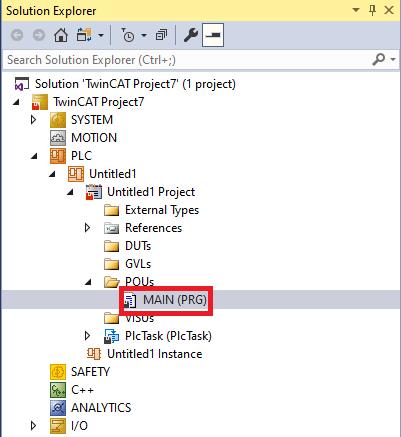401x437 pixels.
Task: Click the Collapse All toolbar icon
Action: (161, 35)
